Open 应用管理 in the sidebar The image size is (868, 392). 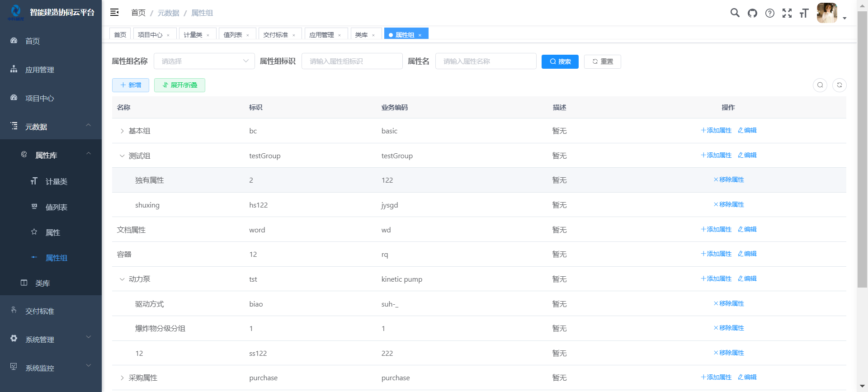51,69
